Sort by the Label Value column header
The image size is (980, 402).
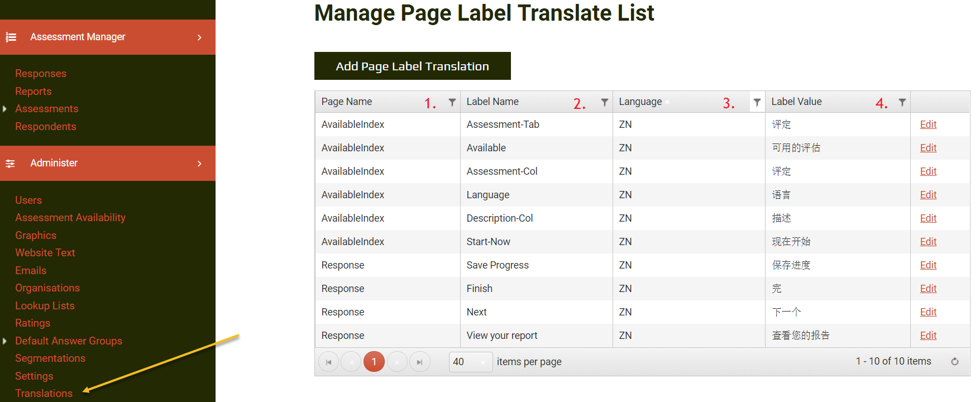(x=796, y=102)
